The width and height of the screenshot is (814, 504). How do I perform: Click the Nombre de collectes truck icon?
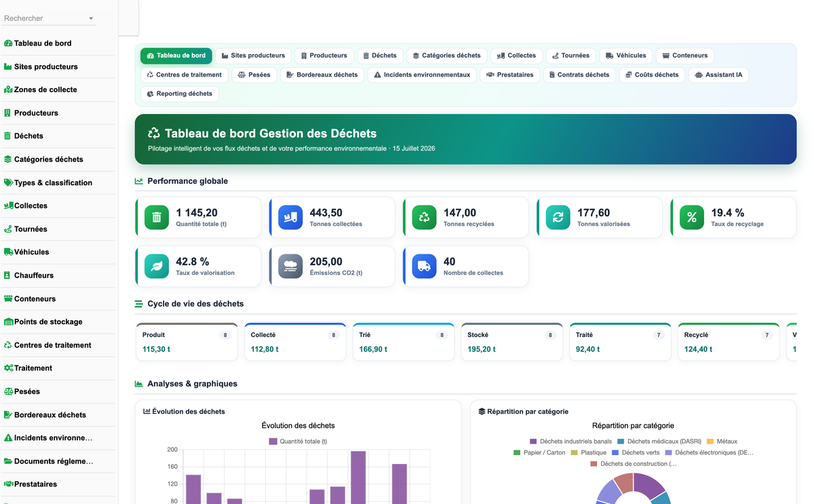tap(424, 266)
